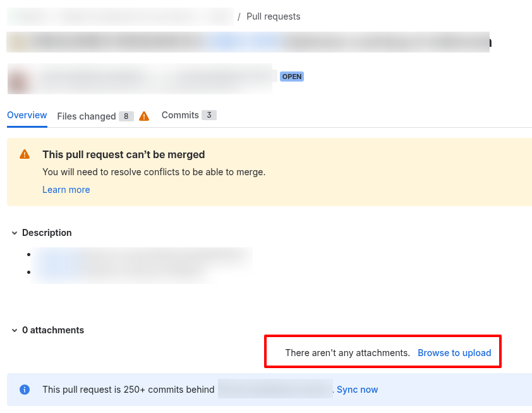532x413 pixels.
Task: Open Pull requests from the breadcrumb
Action: (x=273, y=16)
